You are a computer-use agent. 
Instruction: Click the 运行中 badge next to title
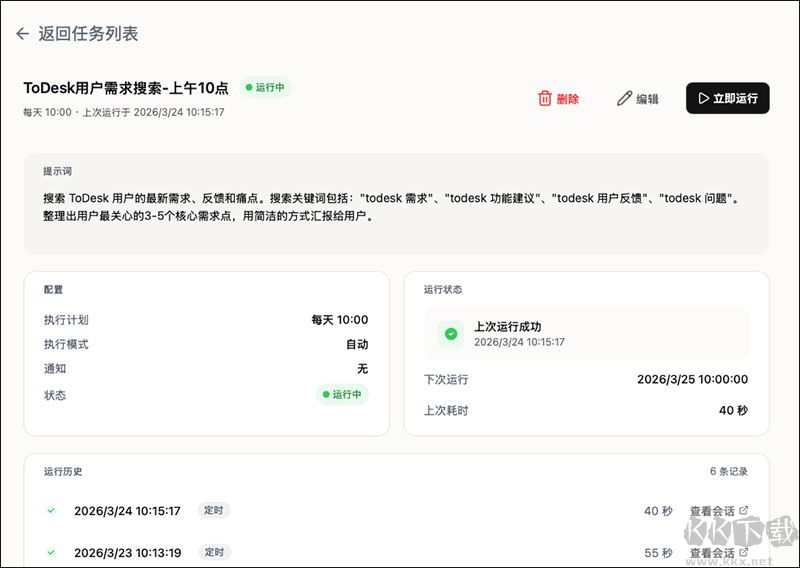265,87
